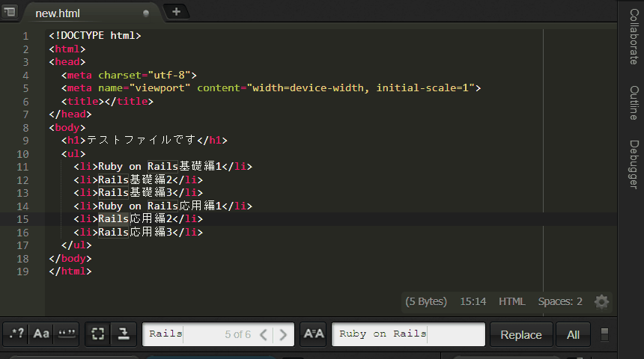
Task: Click the opening ul tag on line 10
Action: pos(73,154)
